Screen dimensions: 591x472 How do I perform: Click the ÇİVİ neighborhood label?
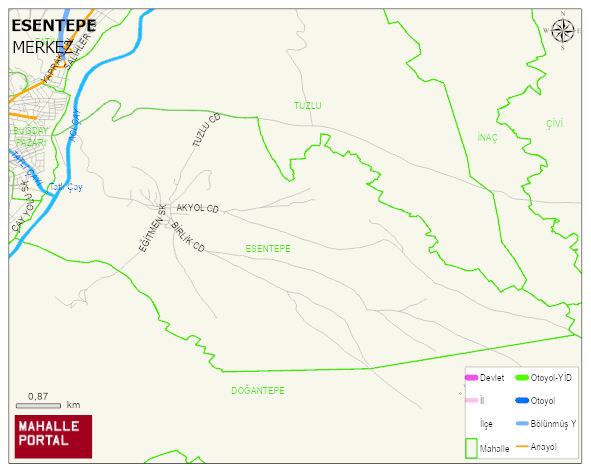pyautogui.click(x=554, y=124)
